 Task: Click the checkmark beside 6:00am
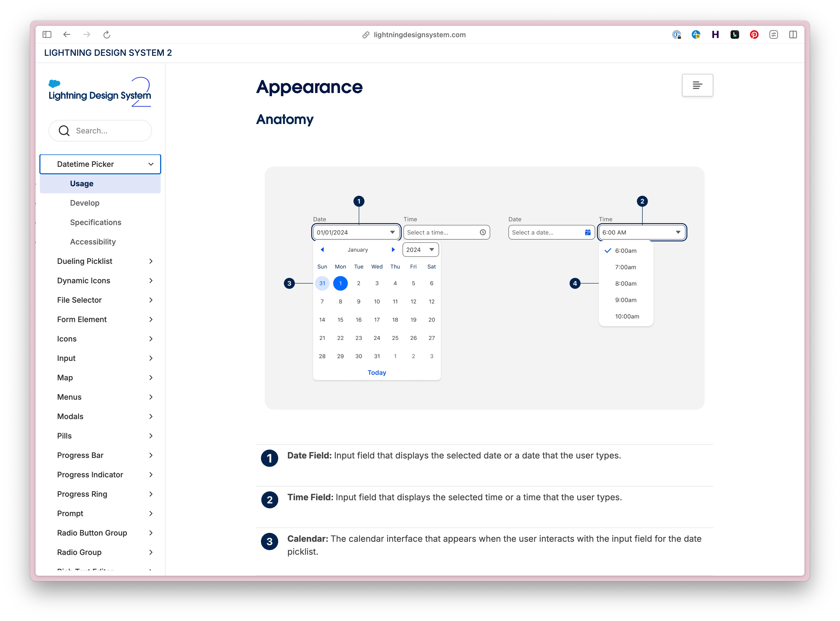(608, 250)
